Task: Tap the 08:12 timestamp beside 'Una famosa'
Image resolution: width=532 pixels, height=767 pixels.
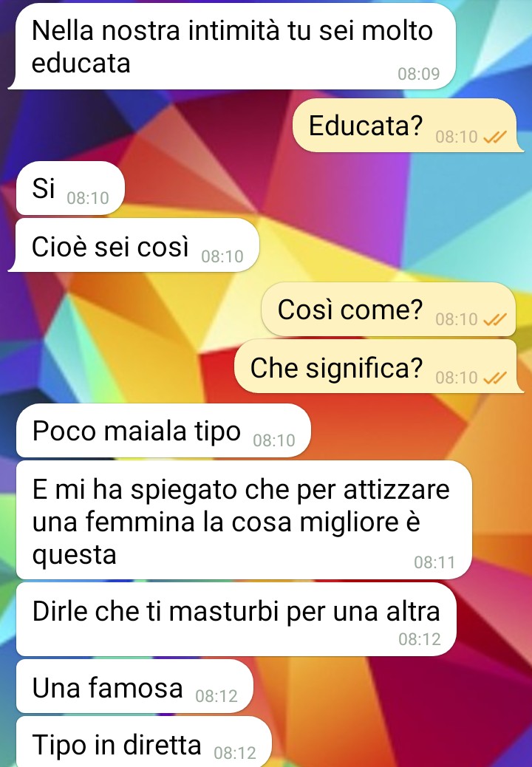Action: [216, 696]
